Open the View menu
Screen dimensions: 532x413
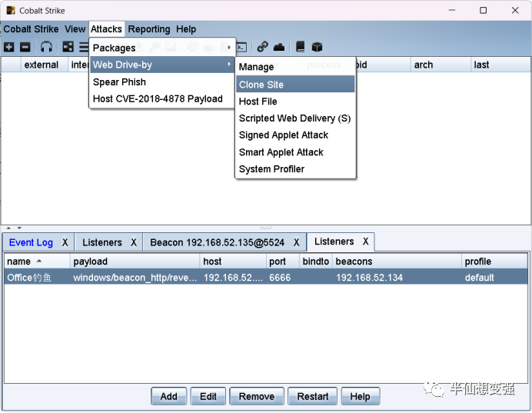coord(75,29)
